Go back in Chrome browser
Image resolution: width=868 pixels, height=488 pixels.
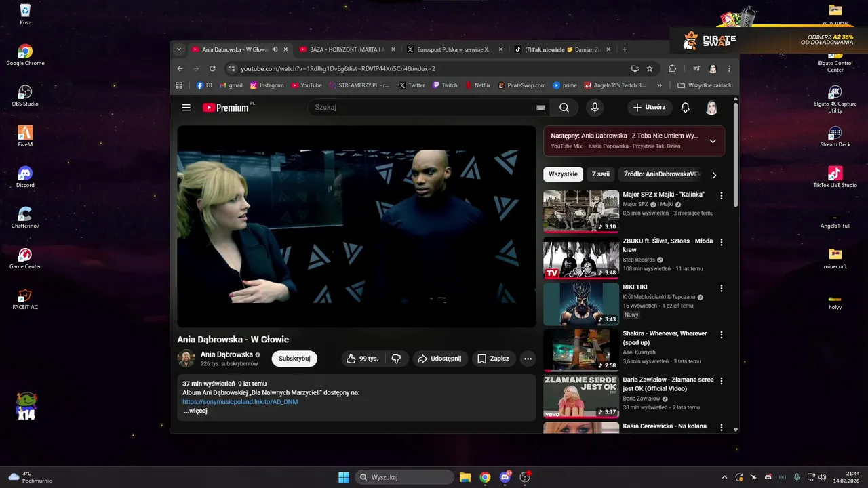point(180,68)
